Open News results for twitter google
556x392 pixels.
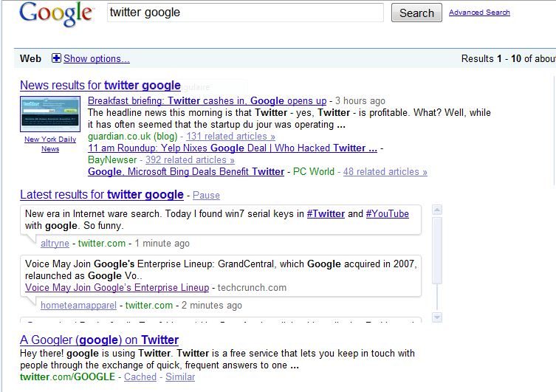100,86
